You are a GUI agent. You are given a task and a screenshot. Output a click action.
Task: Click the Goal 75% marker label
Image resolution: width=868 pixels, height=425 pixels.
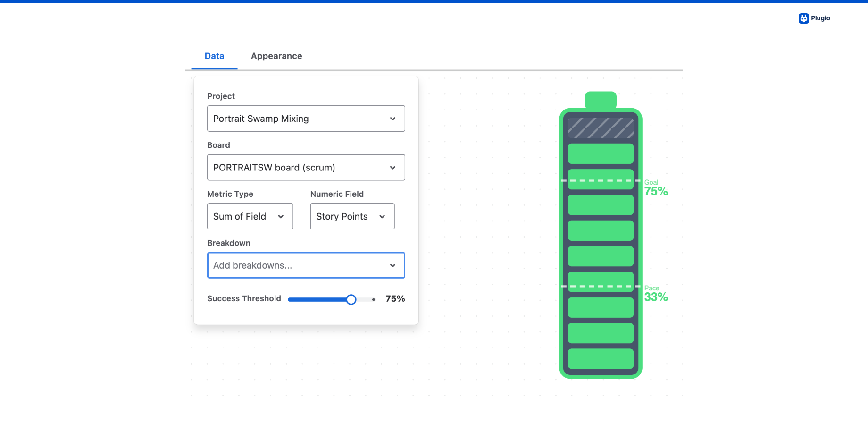[656, 188]
